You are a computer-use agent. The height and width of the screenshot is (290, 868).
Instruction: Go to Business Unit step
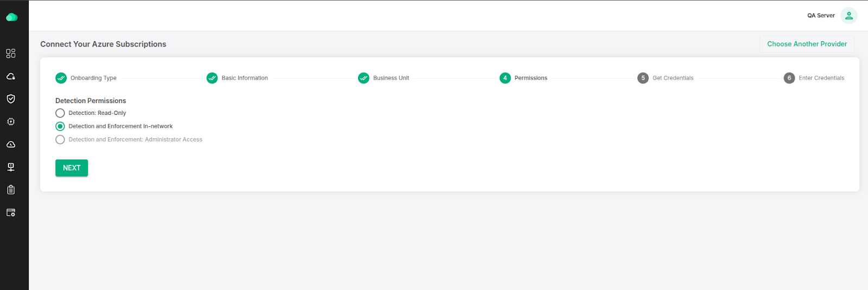click(x=384, y=78)
